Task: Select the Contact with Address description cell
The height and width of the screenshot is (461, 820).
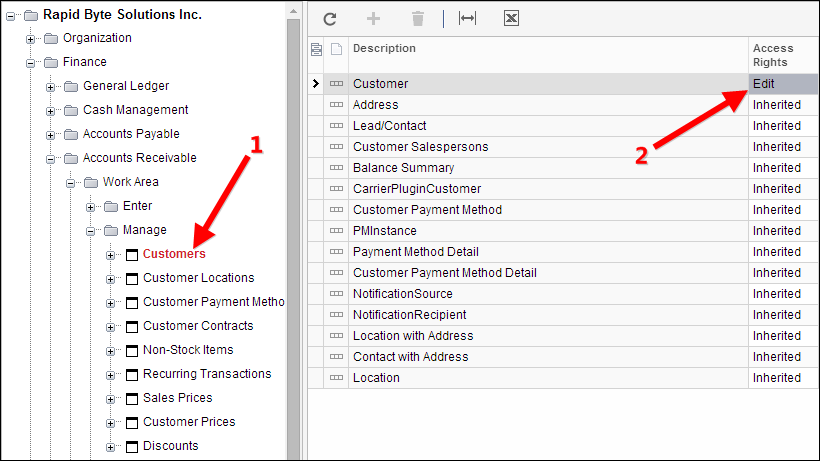Action: 549,356
